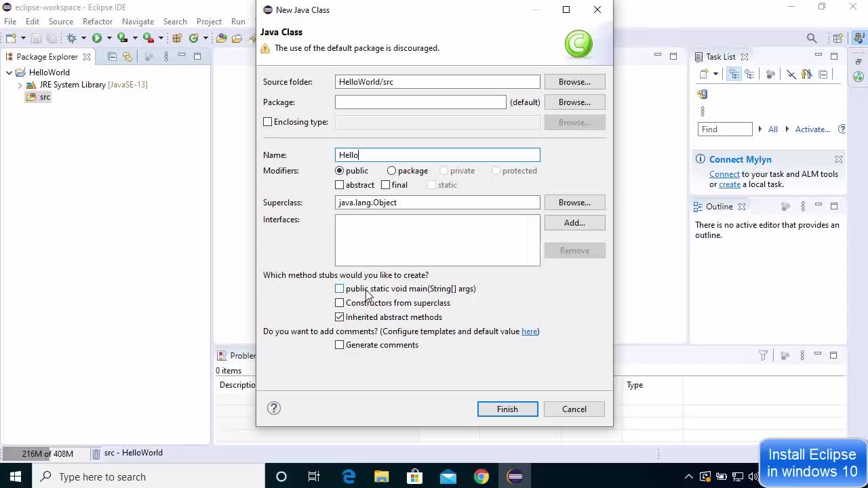Screen dimensions: 868x488
Task: Open the Coverage dropdown arrow
Action: click(135, 38)
